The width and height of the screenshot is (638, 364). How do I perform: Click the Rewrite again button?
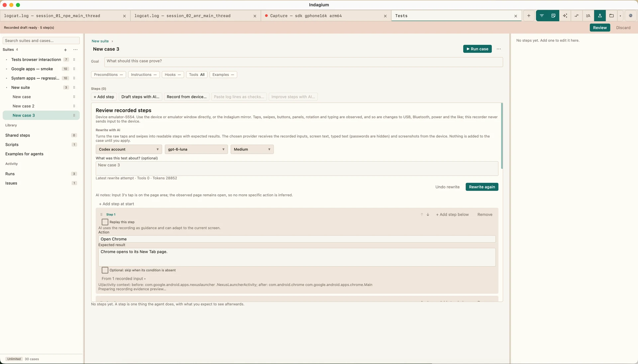482,187
